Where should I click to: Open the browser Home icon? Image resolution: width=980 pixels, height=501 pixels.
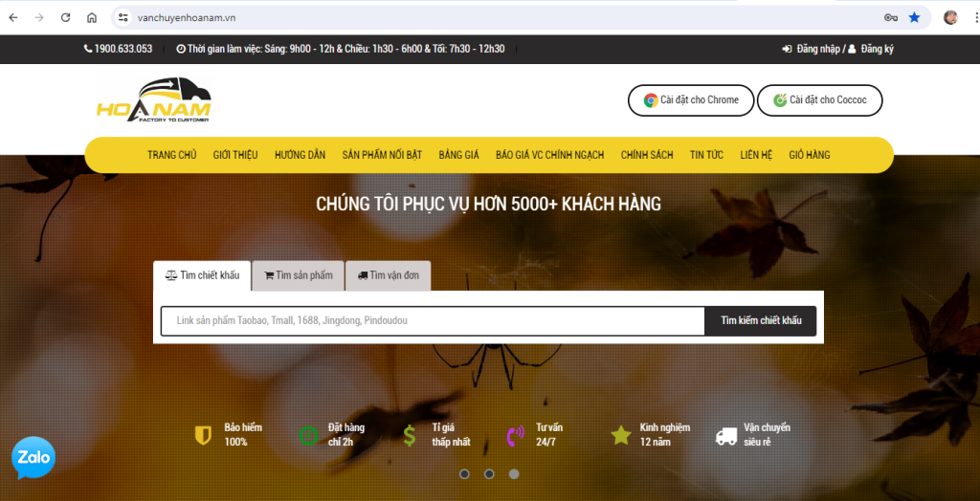92,17
